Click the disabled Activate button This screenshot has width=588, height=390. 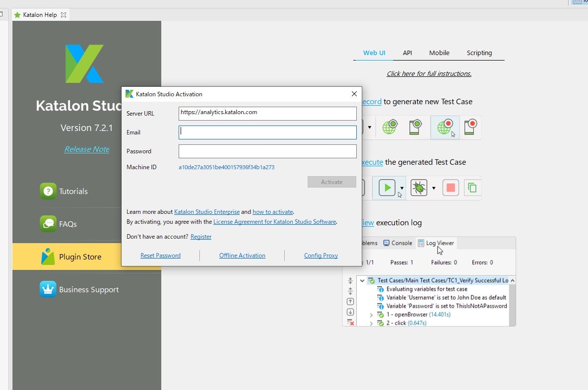(x=331, y=182)
